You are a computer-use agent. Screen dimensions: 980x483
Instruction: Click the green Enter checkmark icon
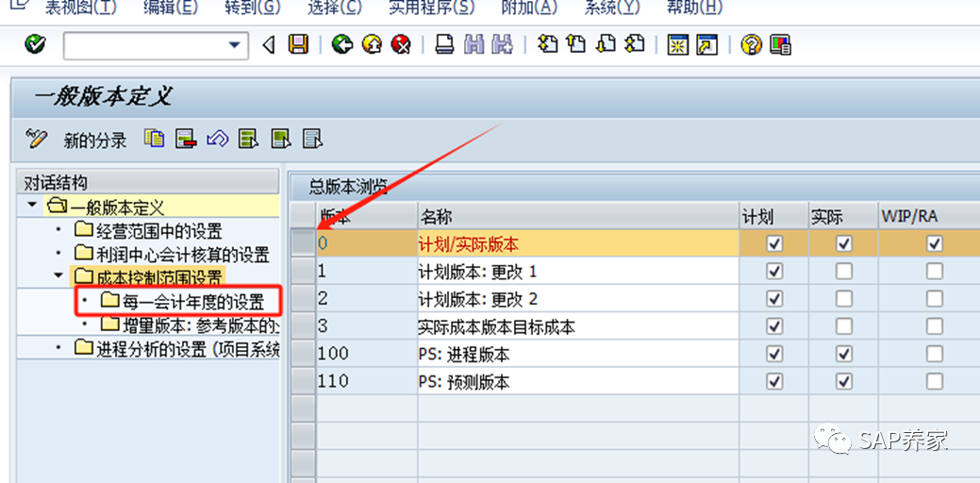click(36, 44)
